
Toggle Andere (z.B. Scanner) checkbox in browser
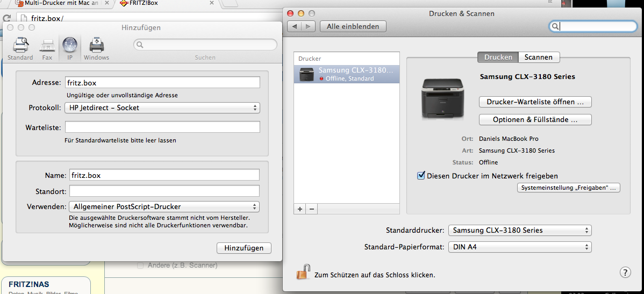coord(140,266)
